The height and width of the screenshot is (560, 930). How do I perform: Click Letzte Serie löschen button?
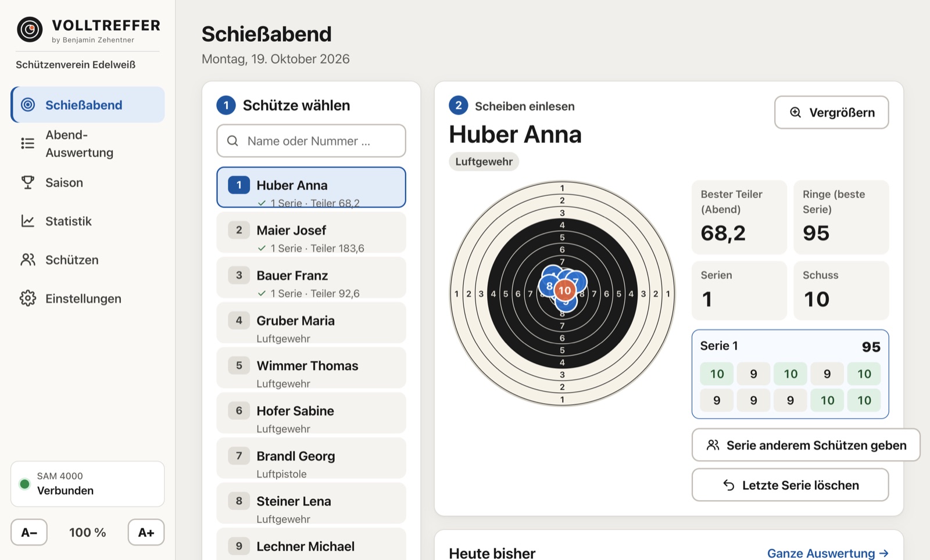click(x=790, y=485)
